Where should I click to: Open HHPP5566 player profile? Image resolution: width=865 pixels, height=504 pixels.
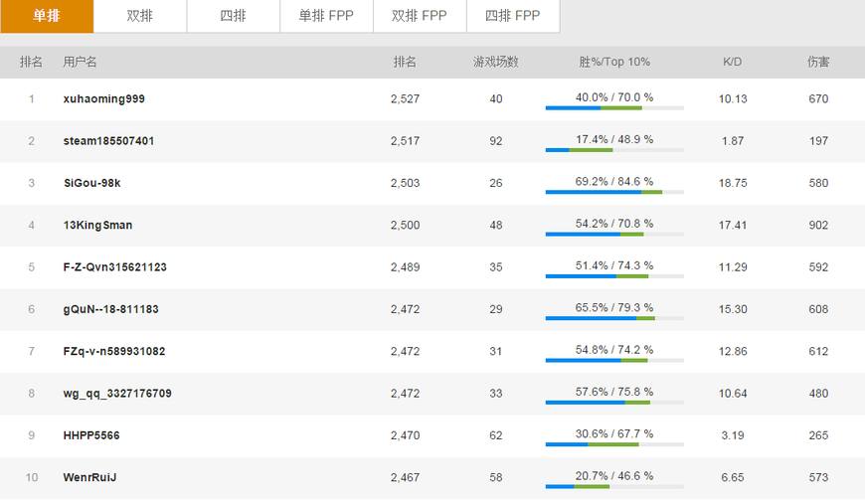click(91, 435)
